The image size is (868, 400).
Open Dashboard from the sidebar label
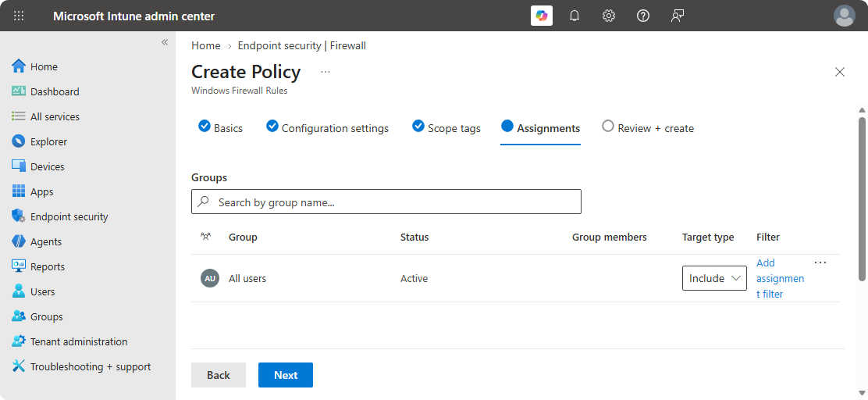(x=55, y=91)
